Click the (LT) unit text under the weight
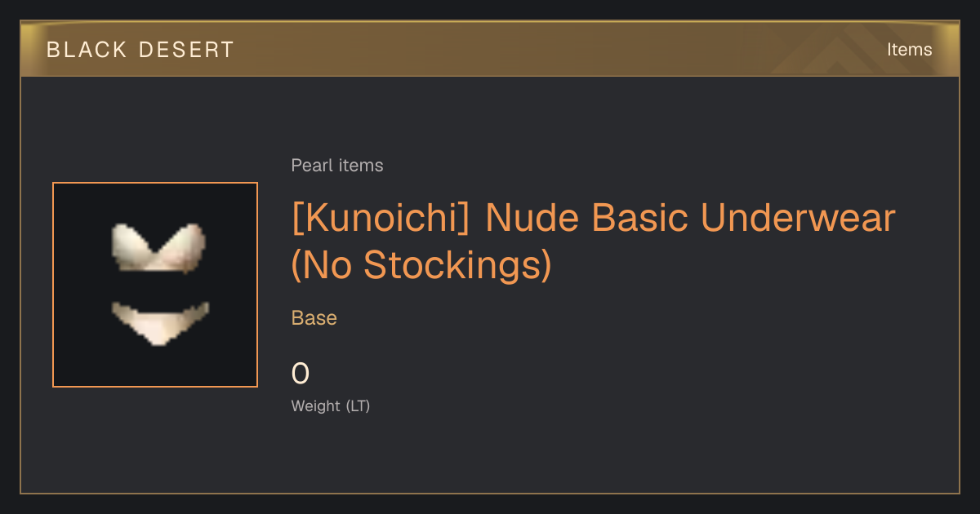The image size is (980, 514). pos(359,405)
